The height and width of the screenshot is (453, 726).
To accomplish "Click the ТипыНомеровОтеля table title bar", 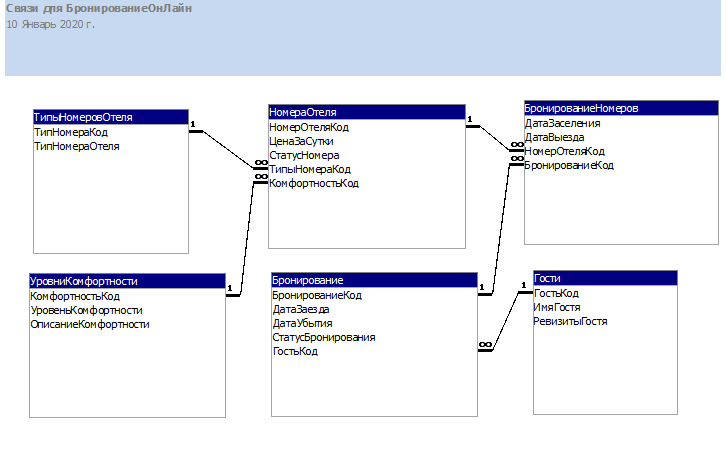I will point(109,117).
